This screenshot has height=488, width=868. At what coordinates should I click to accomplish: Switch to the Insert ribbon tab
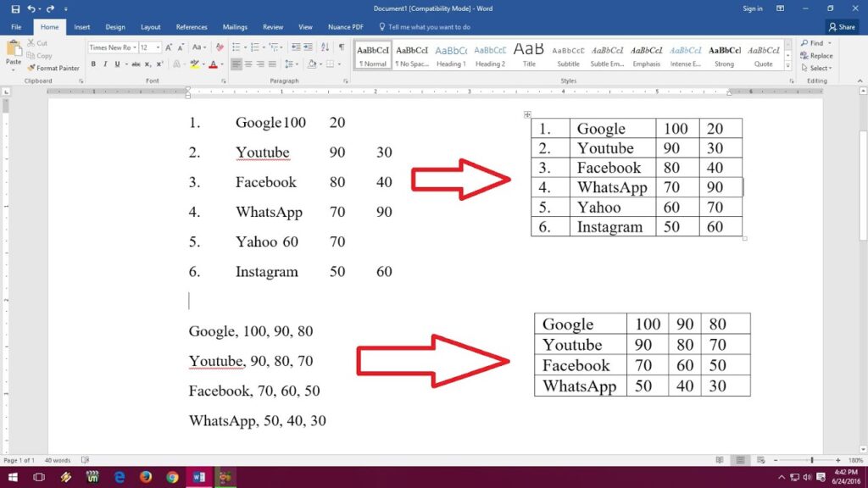(x=81, y=26)
